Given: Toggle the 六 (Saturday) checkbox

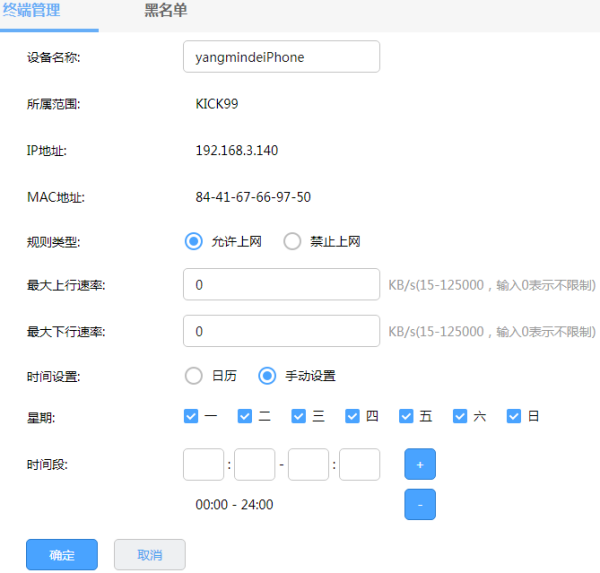Looking at the screenshot, I should click(460, 416).
